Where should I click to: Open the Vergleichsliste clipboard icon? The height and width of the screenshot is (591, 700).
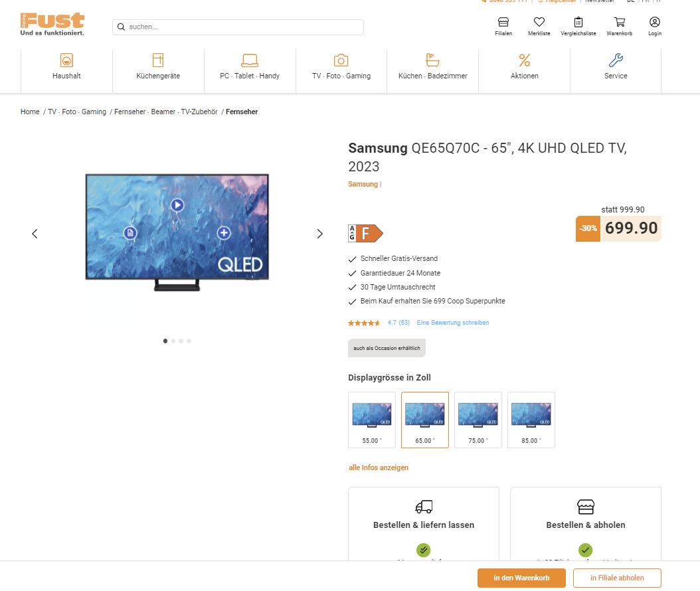tap(578, 22)
